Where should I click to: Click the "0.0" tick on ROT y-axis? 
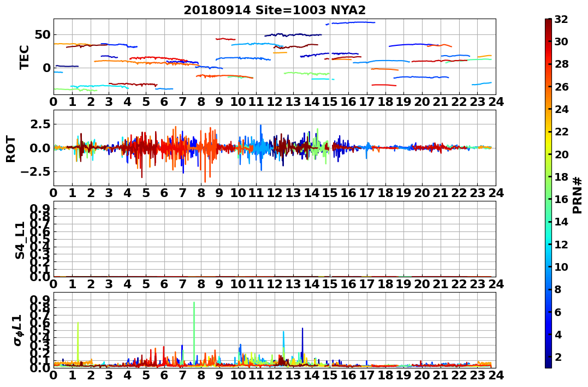click(40, 148)
